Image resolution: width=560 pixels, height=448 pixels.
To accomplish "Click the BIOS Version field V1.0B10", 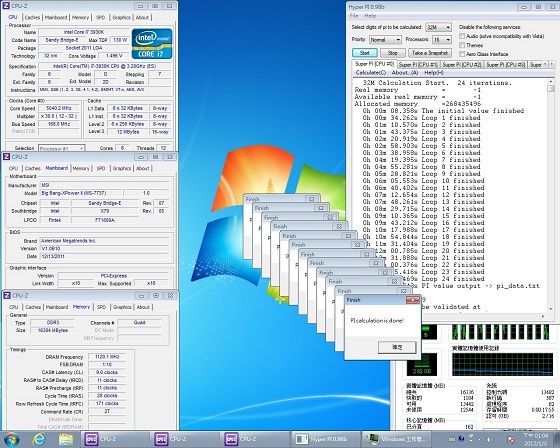I will tap(104, 249).
